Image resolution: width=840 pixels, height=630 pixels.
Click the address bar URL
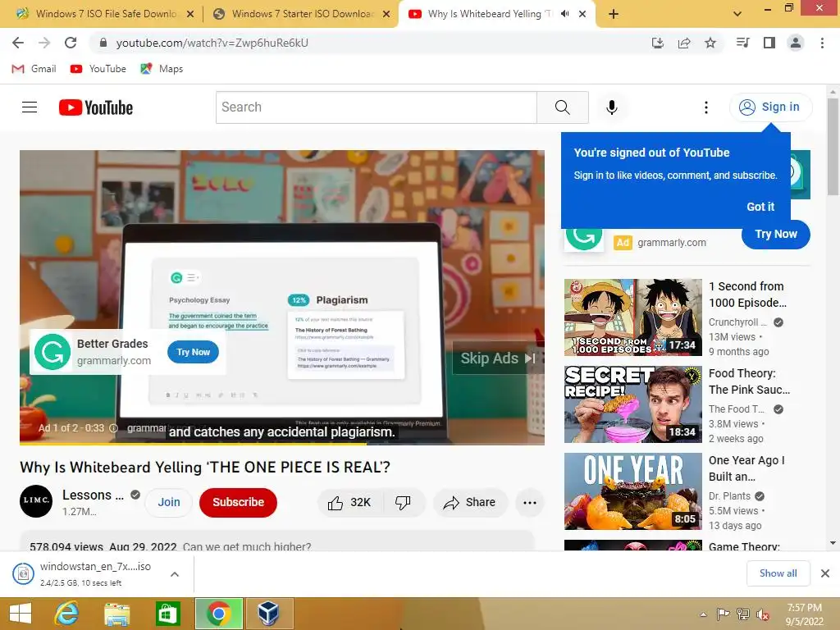[212, 43]
